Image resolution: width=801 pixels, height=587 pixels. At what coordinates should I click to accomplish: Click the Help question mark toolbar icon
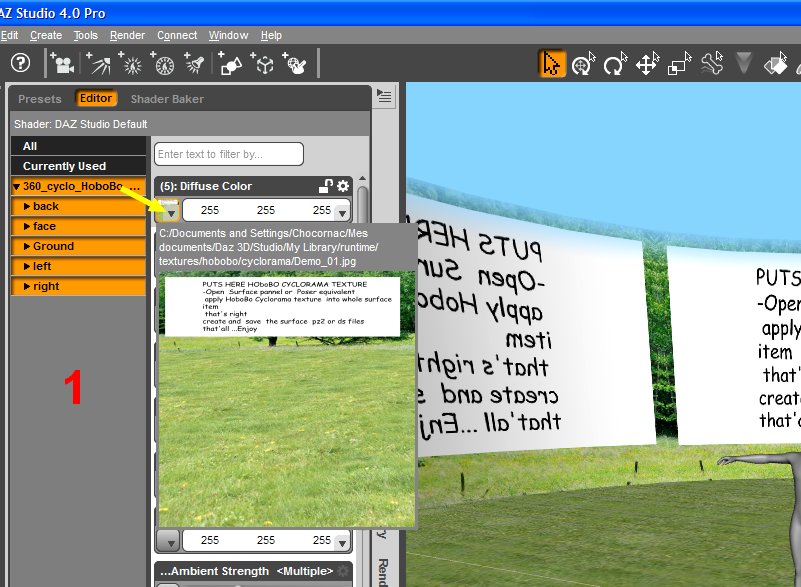20,63
